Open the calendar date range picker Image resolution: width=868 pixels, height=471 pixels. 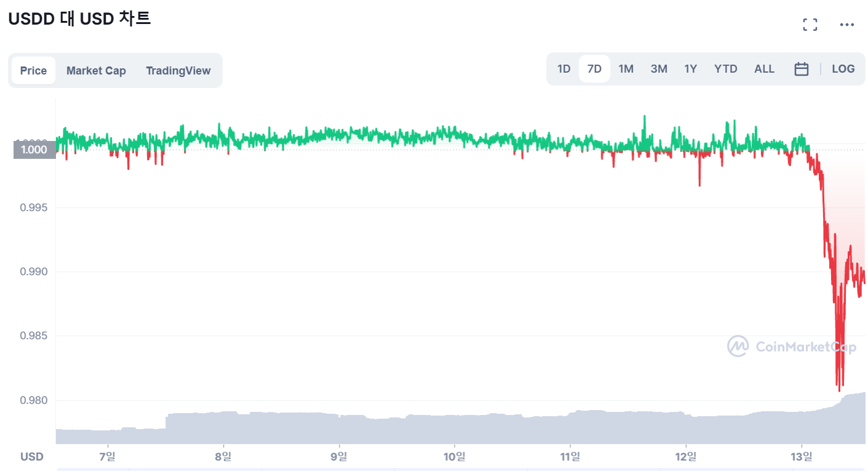801,69
